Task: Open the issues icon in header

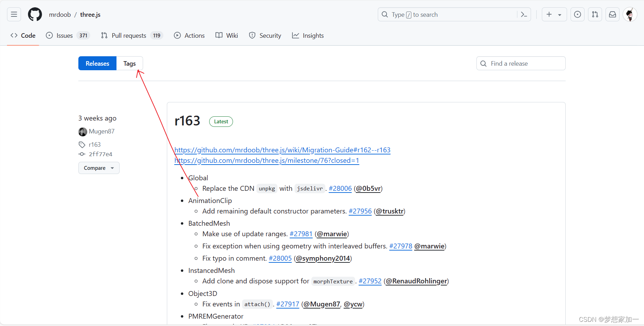Action: pyautogui.click(x=578, y=14)
